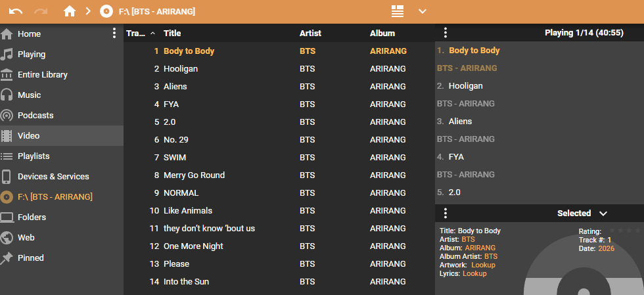The height and width of the screenshot is (295, 644).
Task: Open Entire Library in sidebar
Action: click(x=42, y=75)
